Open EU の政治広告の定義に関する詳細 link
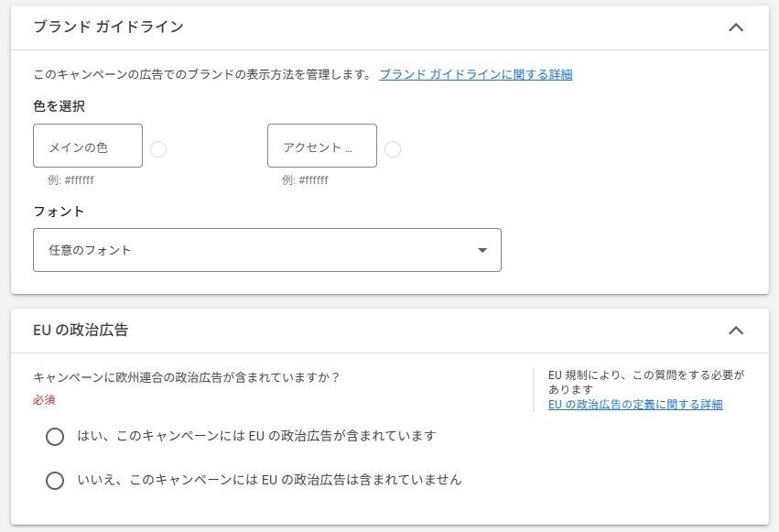 [x=635, y=404]
